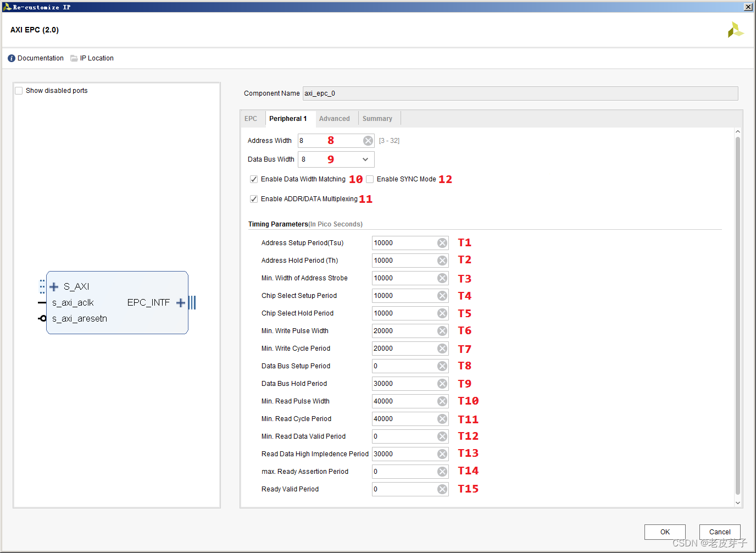Clear Address Setup Period(Tsu) value
The height and width of the screenshot is (553, 756).
pyautogui.click(x=442, y=243)
